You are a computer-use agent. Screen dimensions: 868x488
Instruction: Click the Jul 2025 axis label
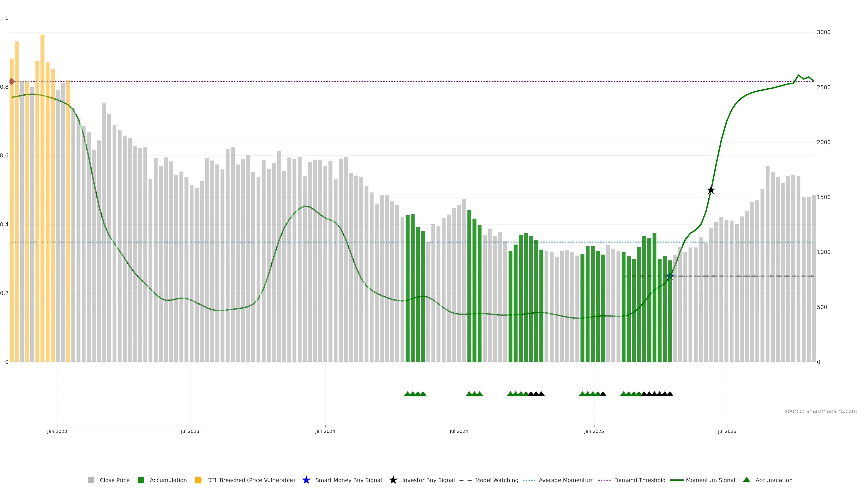(727, 432)
